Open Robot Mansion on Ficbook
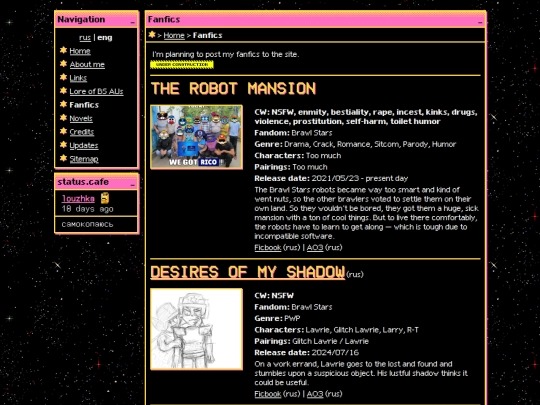540x405 pixels. (268, 247)
